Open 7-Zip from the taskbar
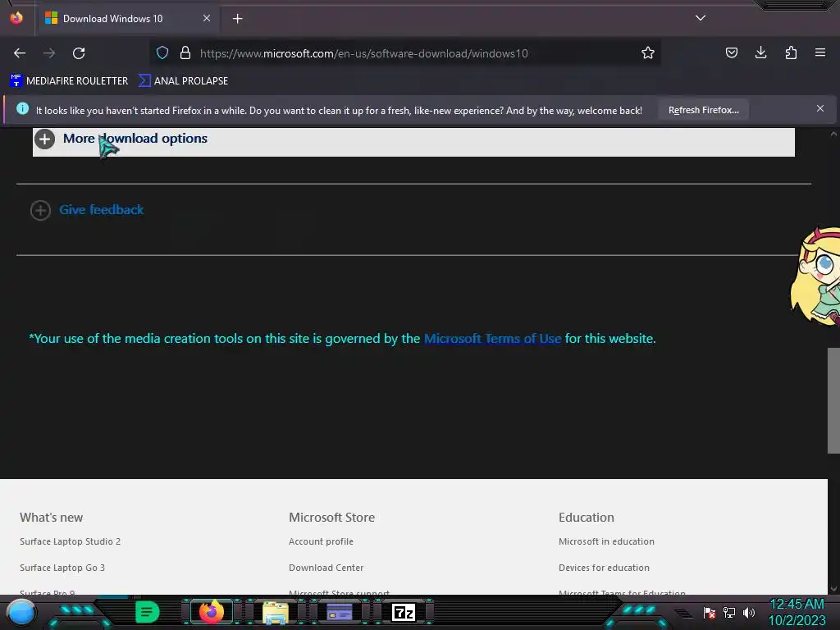The height and width of the screenshot is (630, 840). pos(404,612)
